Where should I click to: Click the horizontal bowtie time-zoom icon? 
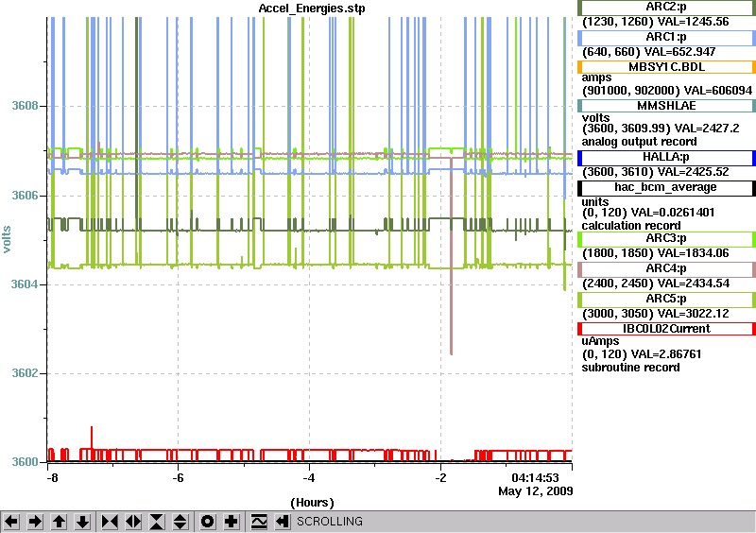(110, 522)
